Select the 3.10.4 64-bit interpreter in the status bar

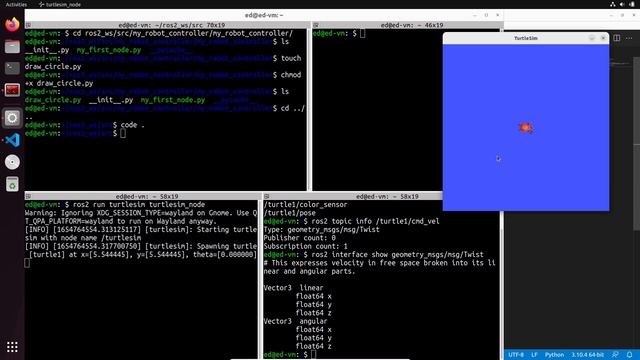tap(587, 355)
